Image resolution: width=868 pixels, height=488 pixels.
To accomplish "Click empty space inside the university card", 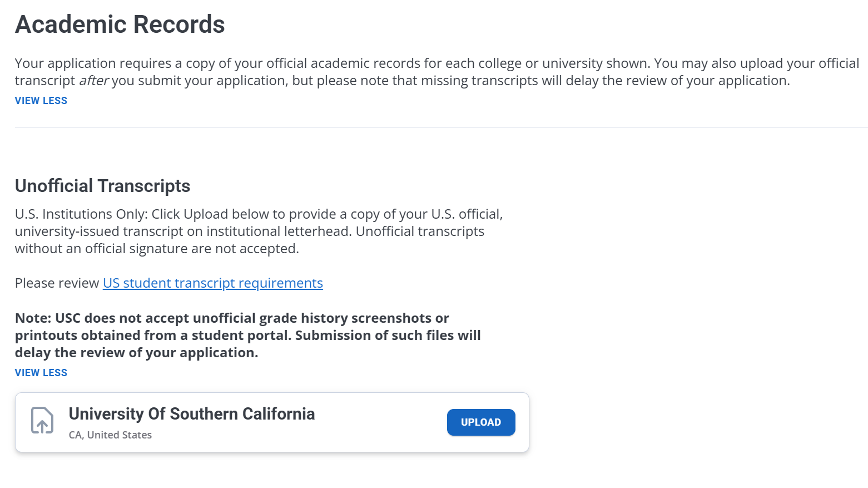I will pos(381,423).
